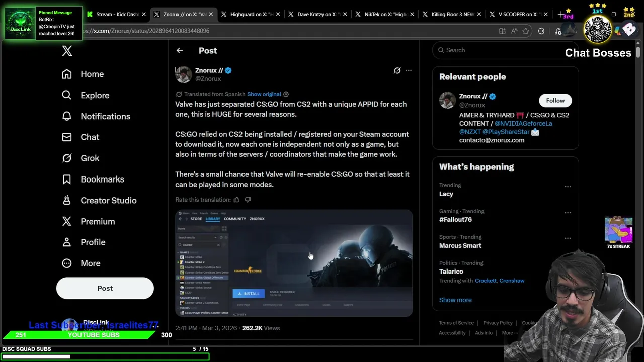Click the favorites star in address bar
Viewport: 644px width, 362px height.
tap(526, 31)
